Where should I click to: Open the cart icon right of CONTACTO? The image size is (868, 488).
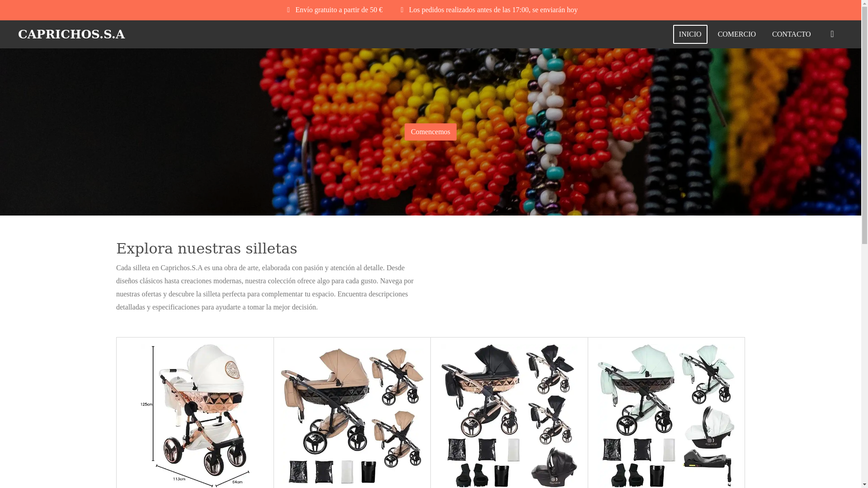tap(832, 34)
